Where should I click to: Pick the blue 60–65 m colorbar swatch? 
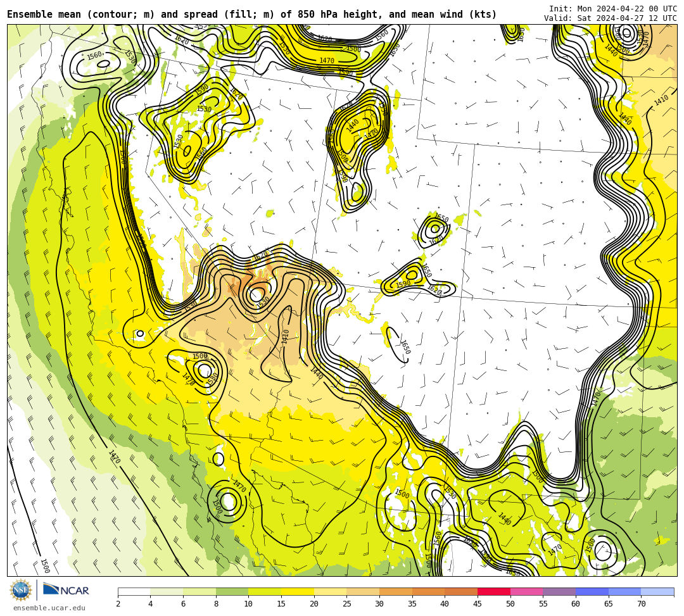[592, 591]
